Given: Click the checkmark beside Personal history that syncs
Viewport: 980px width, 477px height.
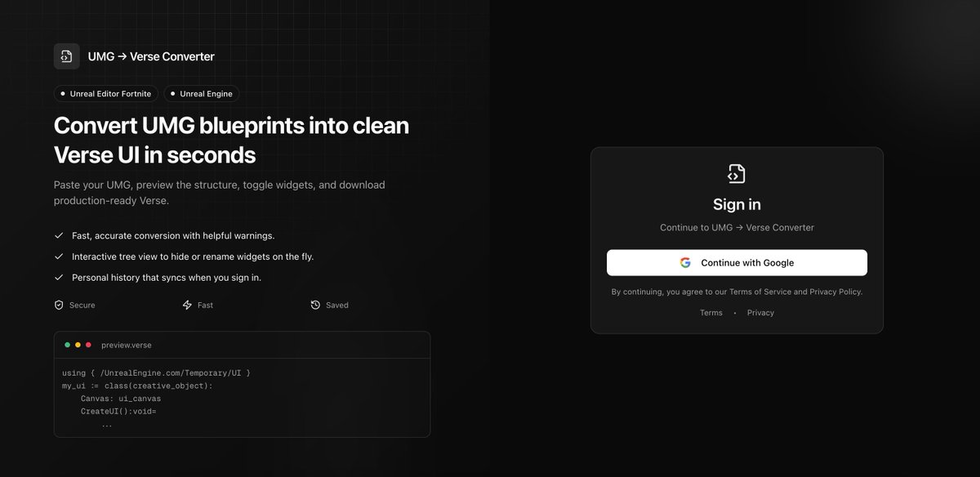Looking at the screenshot, I should pos(59,278).
